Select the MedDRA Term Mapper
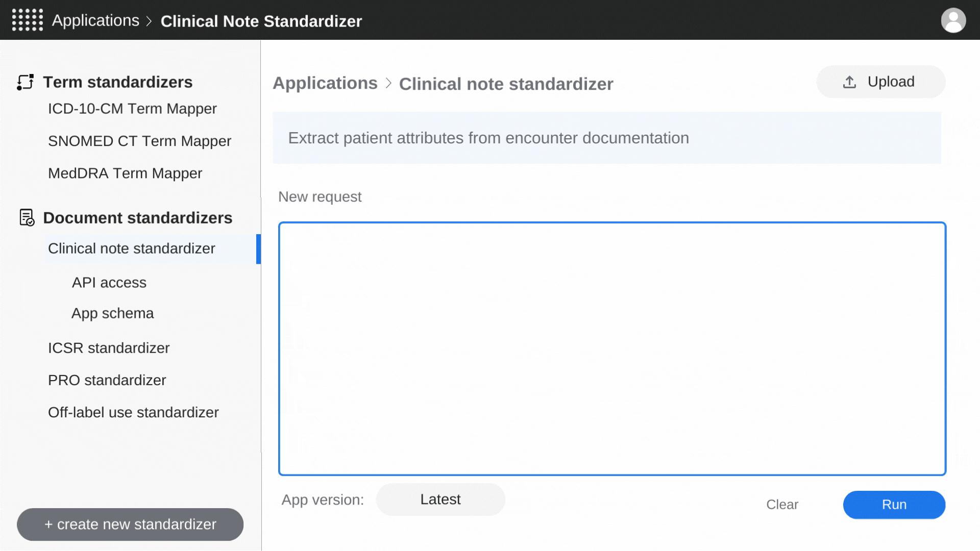This screenshot has width=980, height=551. pos(125,173)
